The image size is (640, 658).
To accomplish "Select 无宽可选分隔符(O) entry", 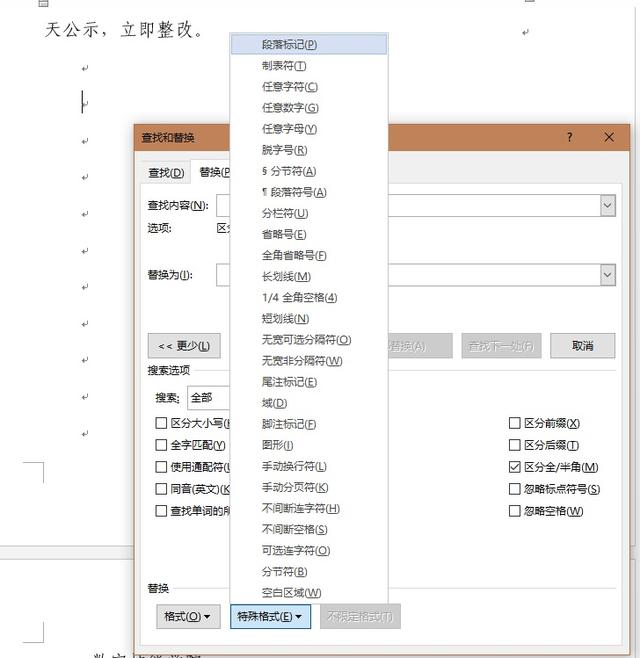I will pos(309,339).
